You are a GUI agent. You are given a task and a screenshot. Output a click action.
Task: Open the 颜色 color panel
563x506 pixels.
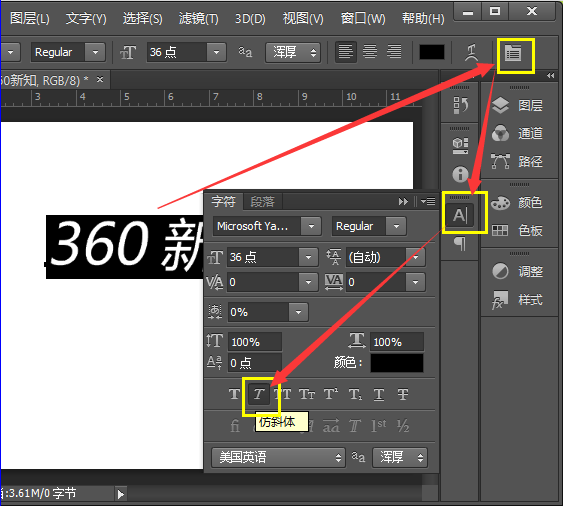517,203
